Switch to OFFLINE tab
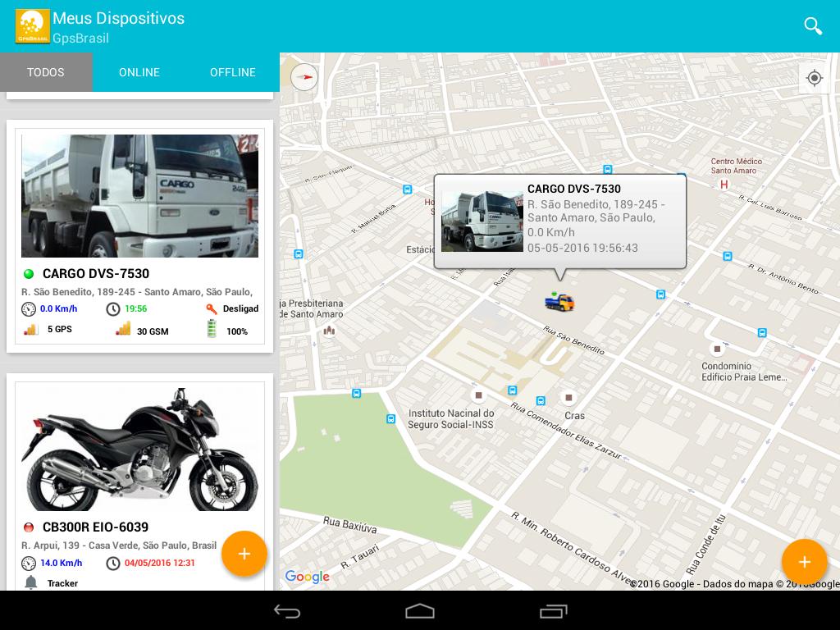The height and width of the screenshot is (630, 840). [x=232, y=72]
